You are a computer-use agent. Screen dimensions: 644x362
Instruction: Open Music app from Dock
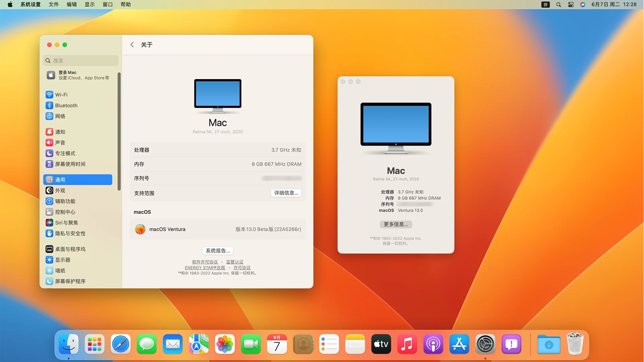click(x=406, y=344)
